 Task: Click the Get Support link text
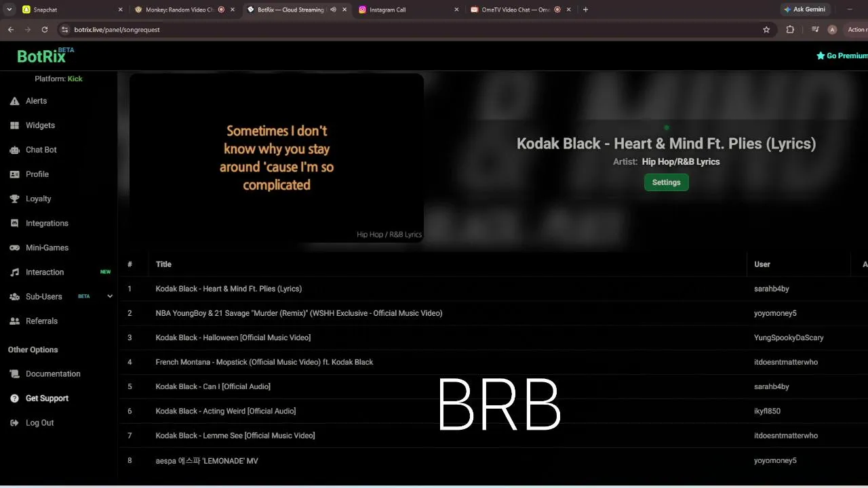(x=47, y=399)
